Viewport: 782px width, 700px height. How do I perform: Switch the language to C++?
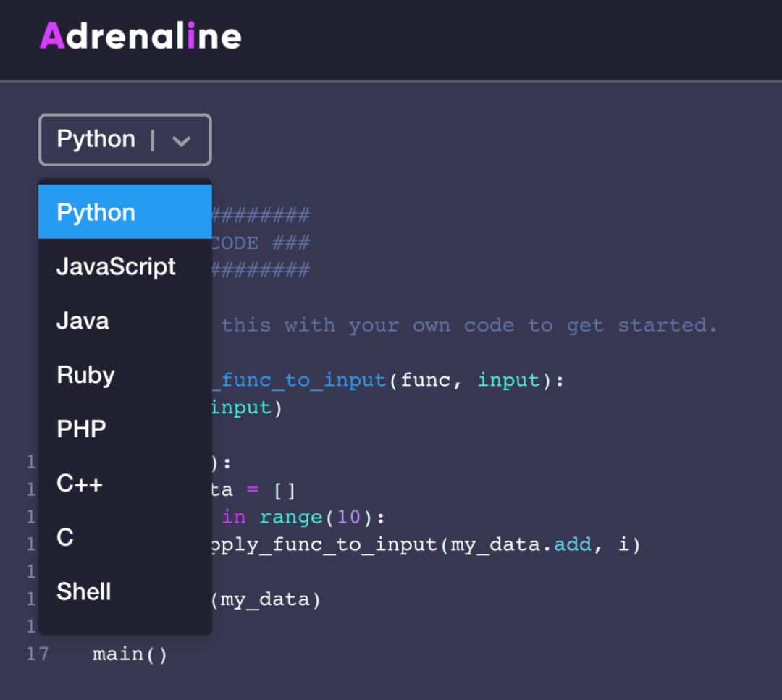(x=79, y=483)
